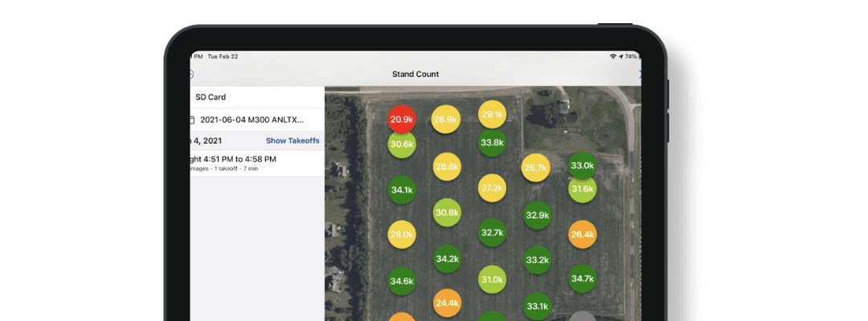Select the green 33.1k marker
This screenshot has width=868, height=321.
click(x=537, y=306)
